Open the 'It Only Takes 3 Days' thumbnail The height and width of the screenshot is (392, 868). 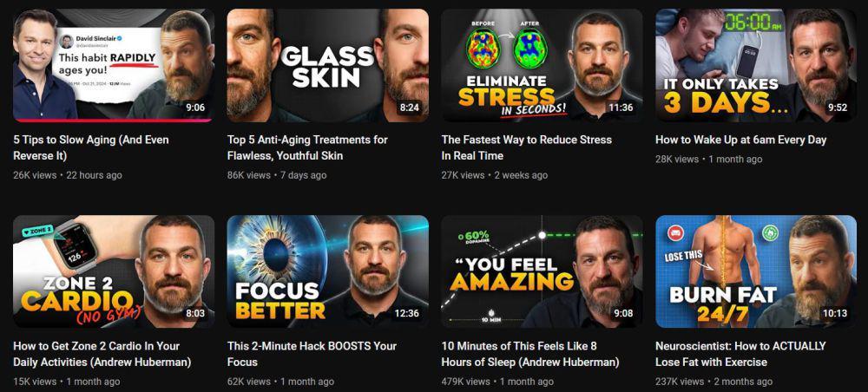tap(756, 65)
